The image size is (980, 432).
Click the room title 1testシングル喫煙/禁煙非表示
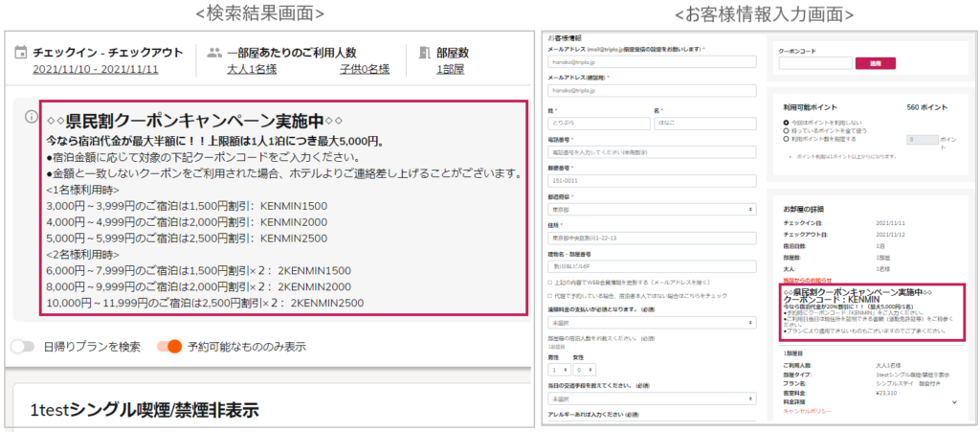(x=145, y=410)
